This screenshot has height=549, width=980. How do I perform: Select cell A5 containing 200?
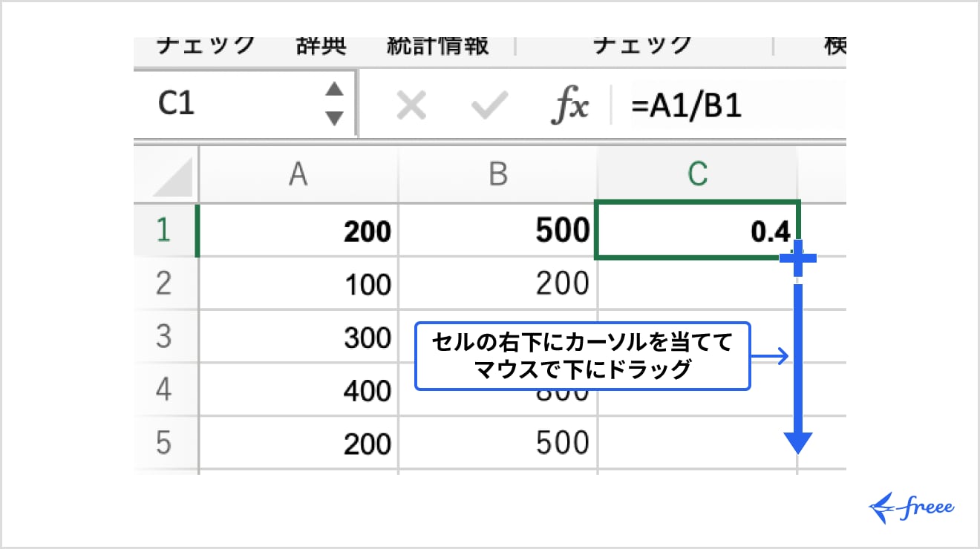tap(297, 443)
